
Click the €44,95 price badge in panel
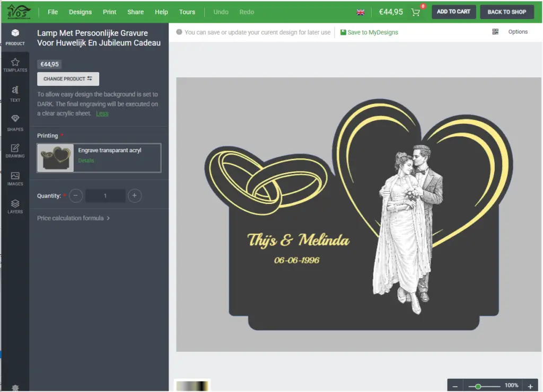coord(49,64)
